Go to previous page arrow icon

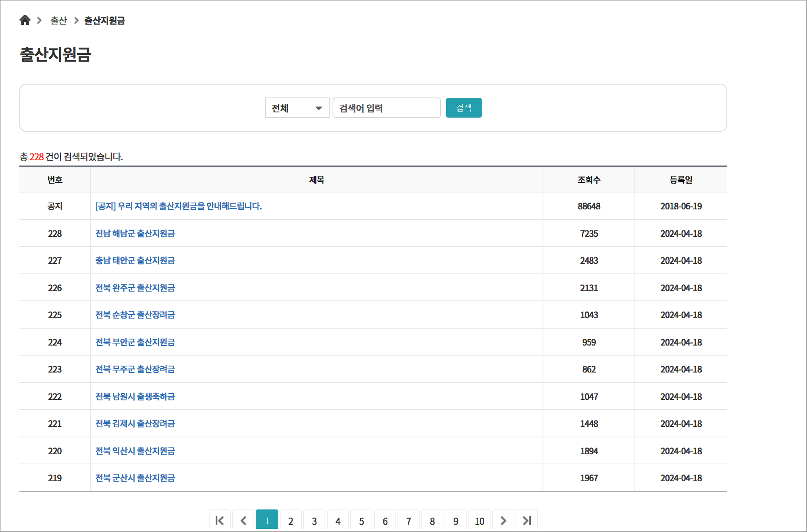pyautogui.click(x=243, y=521)
